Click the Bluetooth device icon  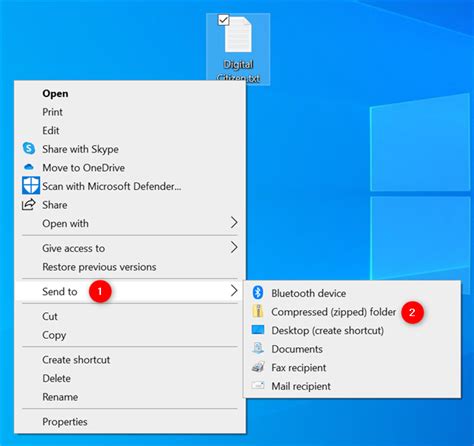(258, 293)
